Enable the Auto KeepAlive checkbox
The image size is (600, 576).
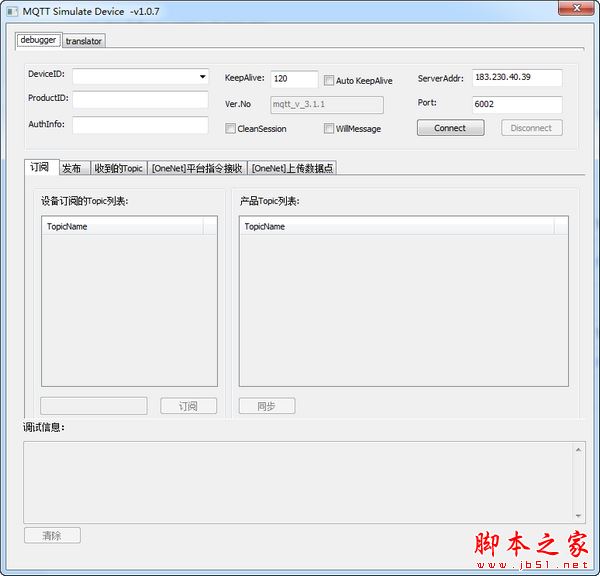(x=328, y=80)
